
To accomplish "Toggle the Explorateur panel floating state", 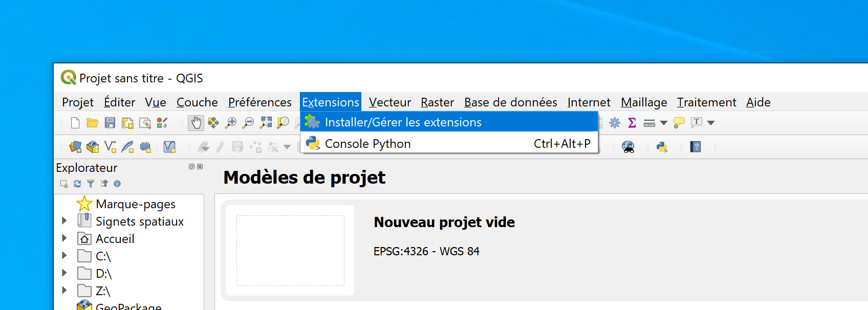I will pos(191,167).
